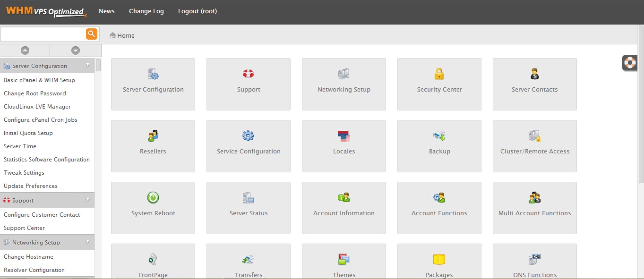This screenshot has height=279, width=644.
Task: Open the Networking Setup tile
Action: point(344,85)
